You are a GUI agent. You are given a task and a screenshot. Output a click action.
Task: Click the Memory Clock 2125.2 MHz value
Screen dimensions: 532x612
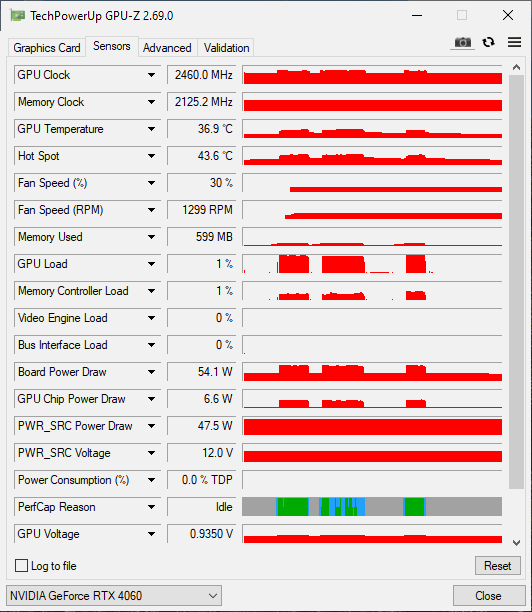tap(202, 102)
